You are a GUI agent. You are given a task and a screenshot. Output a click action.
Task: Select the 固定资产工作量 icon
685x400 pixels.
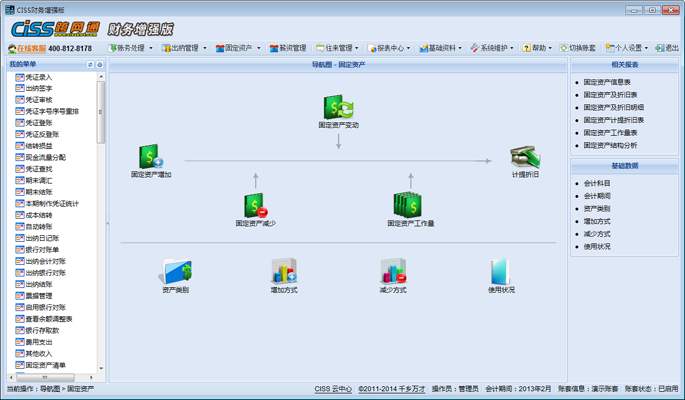[410, 205]
